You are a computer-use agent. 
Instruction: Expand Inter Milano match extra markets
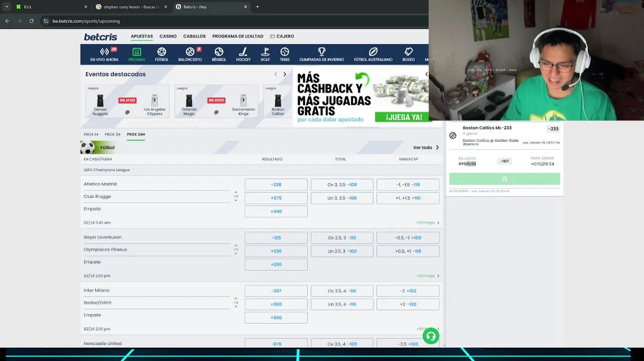coord(235,302)
